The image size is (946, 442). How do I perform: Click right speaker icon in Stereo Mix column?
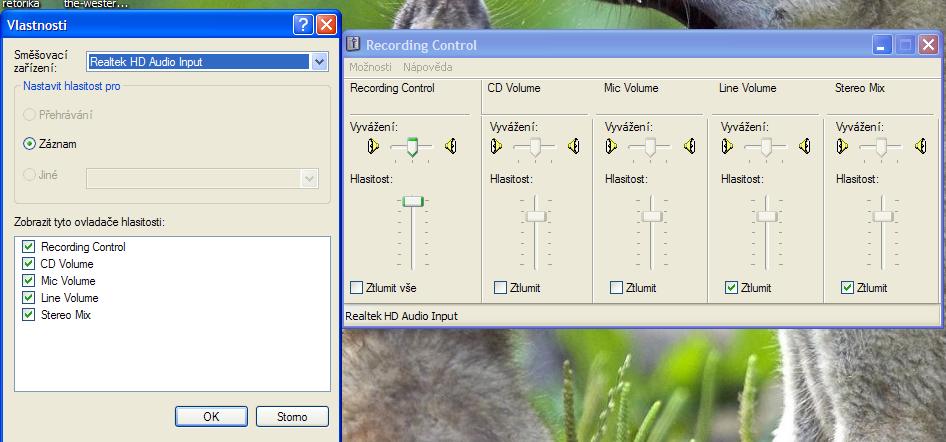921,146
